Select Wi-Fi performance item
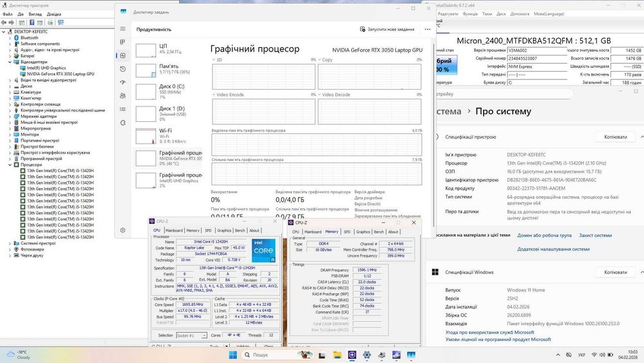The width and height of the screenshot is (644, 363). click(x=168, y=135)
